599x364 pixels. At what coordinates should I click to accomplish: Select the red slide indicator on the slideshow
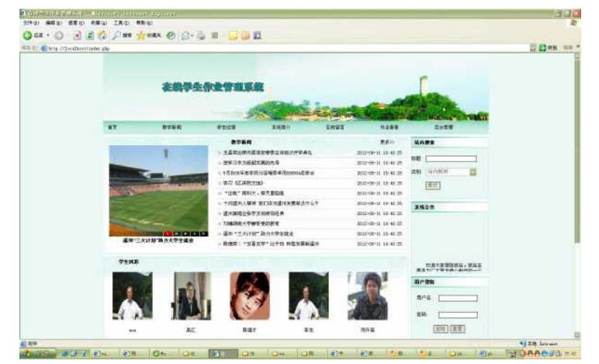pos(168,234)
